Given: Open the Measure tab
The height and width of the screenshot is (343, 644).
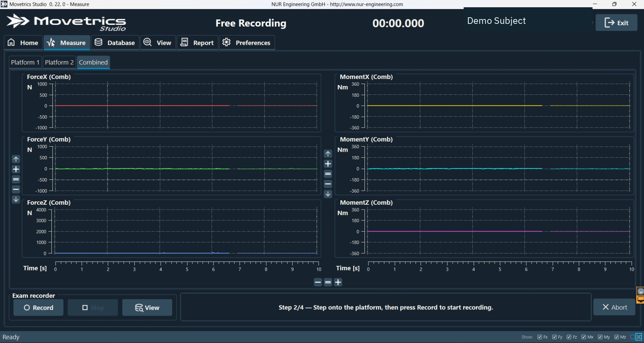Looking at the screenshot, I should [x=67, y=43].
